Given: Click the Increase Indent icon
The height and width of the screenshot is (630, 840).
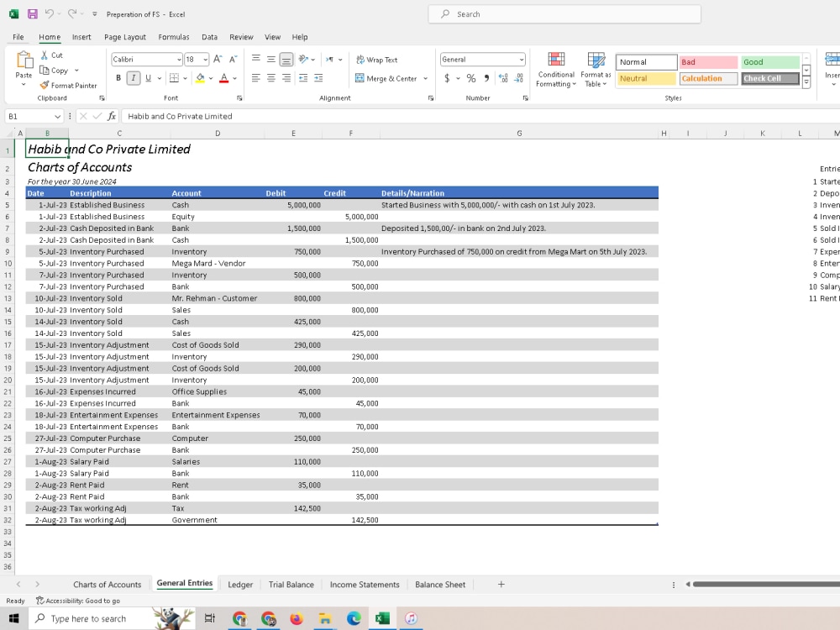Looking at the screenshot, I should pyautogui.click(x=318, y=78).
